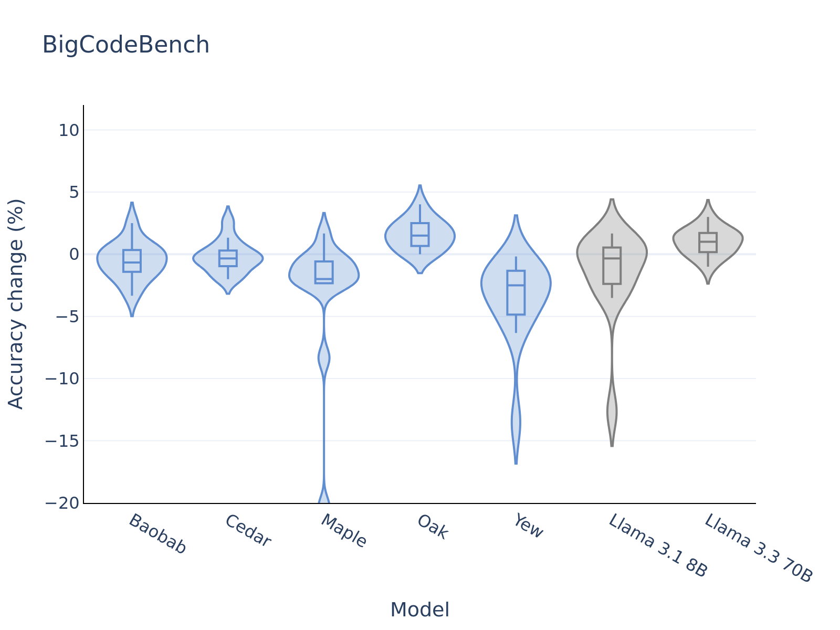
Task: Click the Llama 3.1 8B axis label
Action: (x=658, y=546)
